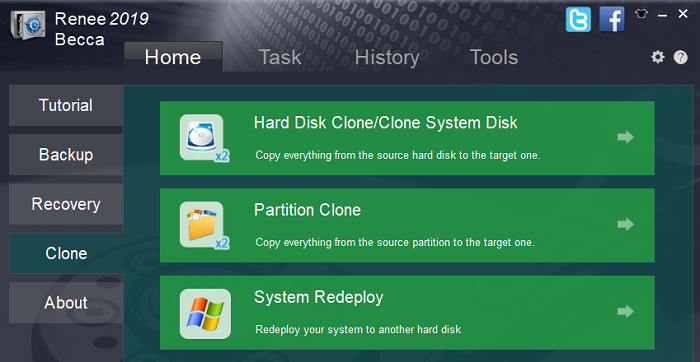Close the Renee Becca window

[683, 14]
